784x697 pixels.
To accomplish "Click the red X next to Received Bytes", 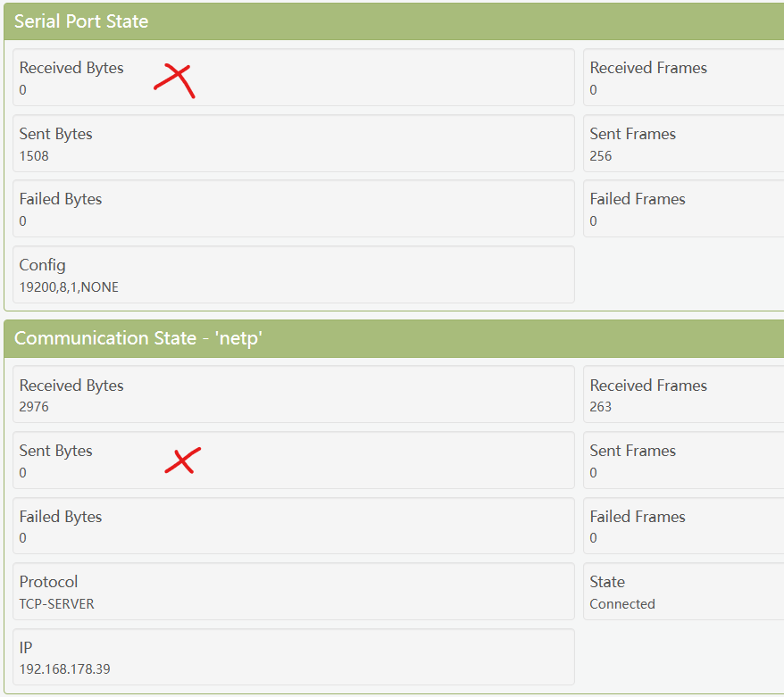I will point(174,80).
